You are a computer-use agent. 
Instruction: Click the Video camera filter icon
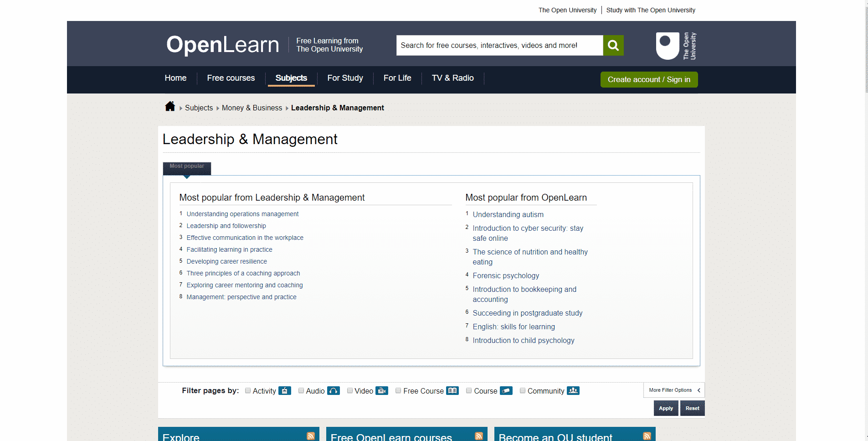click(382, 391)
